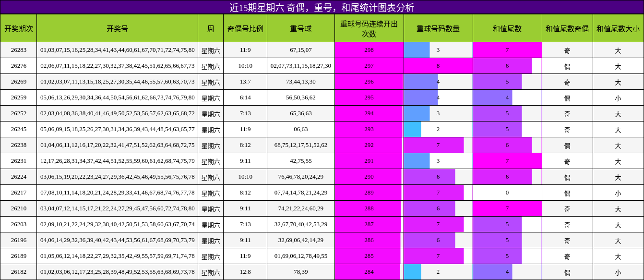Select draw period 26238
Screen dimensions: 644x280
pyautogui.click(x=18, y=145)
